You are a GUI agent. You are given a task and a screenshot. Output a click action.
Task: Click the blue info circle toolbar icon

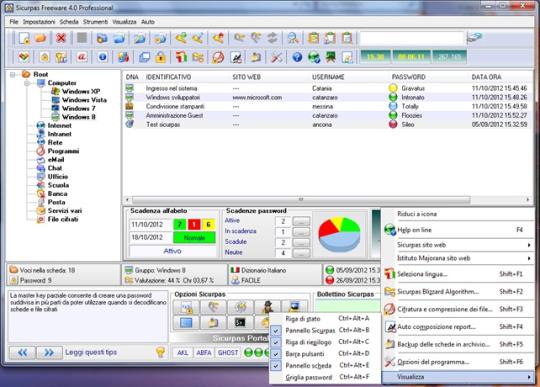coord(103,57)
